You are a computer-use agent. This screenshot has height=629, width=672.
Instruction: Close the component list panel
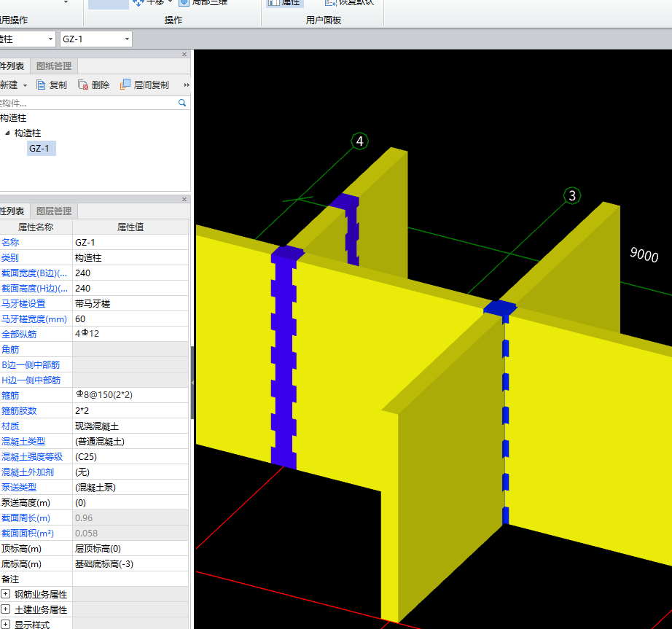click(x=184, y=55)
